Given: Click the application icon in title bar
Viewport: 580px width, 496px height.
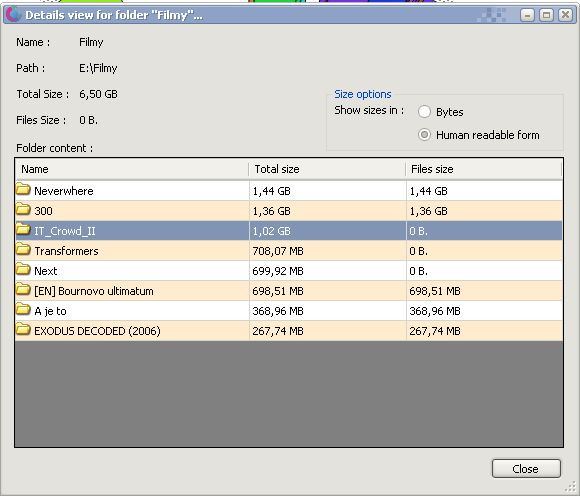Looking at the screenshot, I should coord(13,15).
